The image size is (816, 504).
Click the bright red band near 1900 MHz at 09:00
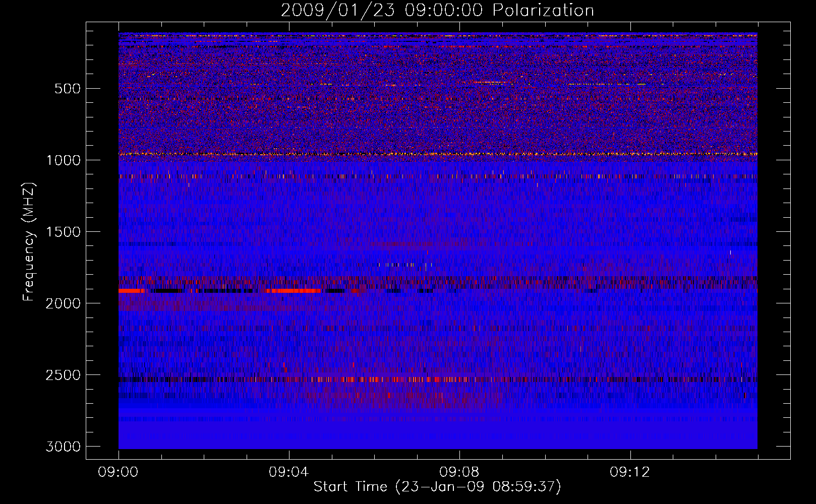click(x=132, y=291)
